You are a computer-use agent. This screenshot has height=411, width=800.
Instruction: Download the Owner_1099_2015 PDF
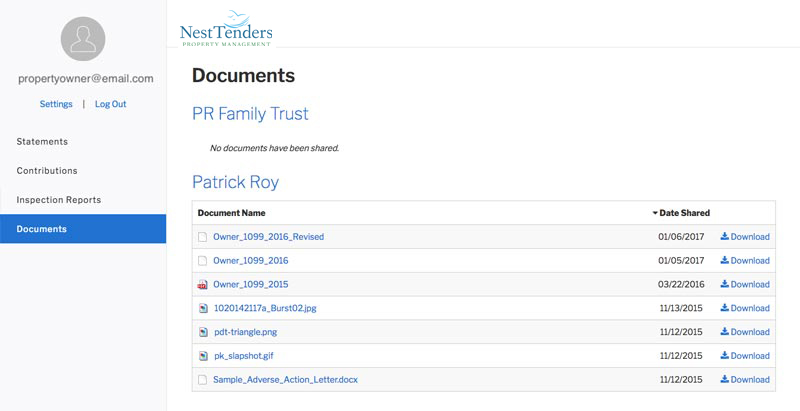tap(745, 284)
